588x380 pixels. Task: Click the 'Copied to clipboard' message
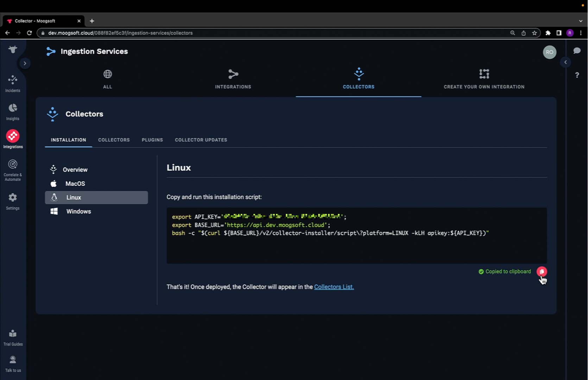click(x=505, y=272)
